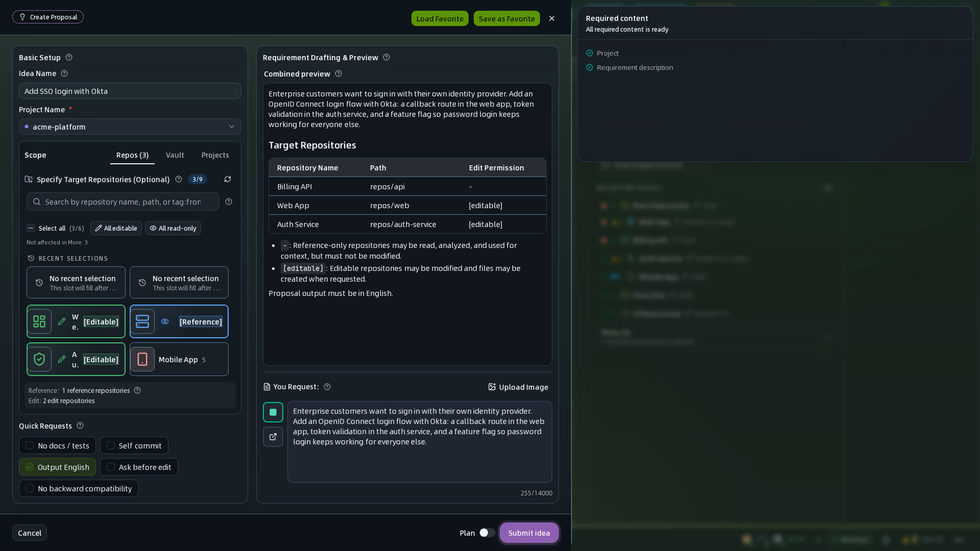Select the Mobile App repository card
The width and height of the screenshot is (980, 551).
[x=179, y=359]
